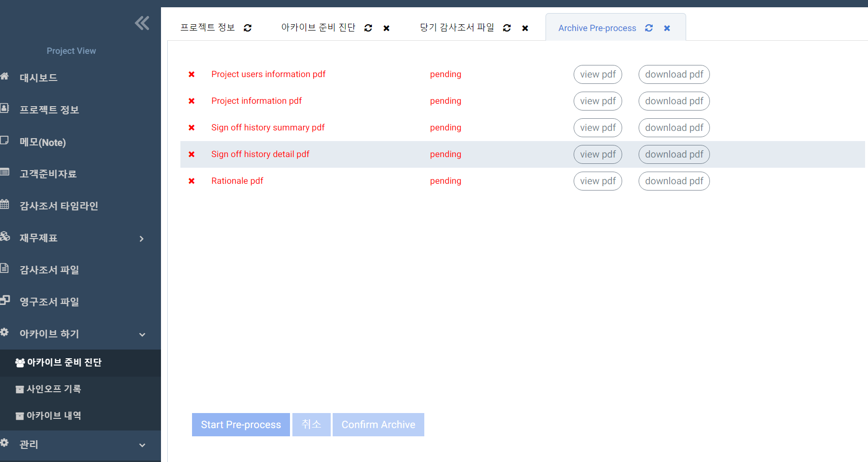Open the 영구조서 파일 sidebar icon
Screen dimensions: 868x462
pos(5,300)
